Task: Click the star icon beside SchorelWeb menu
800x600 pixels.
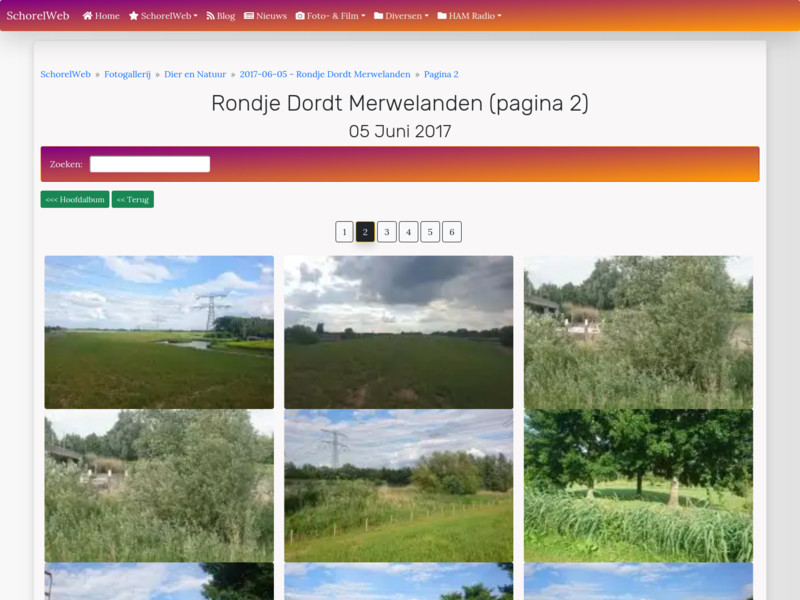Action: [134, 16]
